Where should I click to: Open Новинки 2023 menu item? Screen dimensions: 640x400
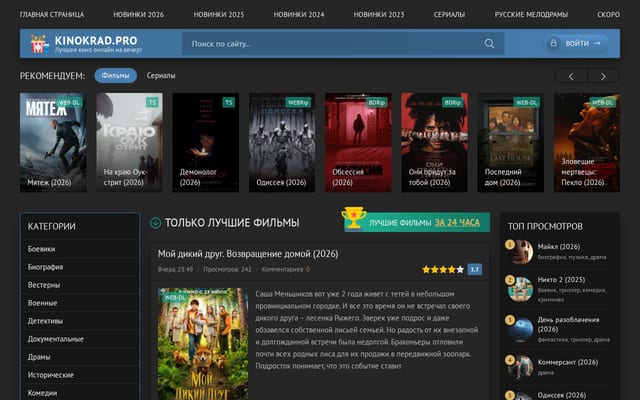click(x=379, y=15)
